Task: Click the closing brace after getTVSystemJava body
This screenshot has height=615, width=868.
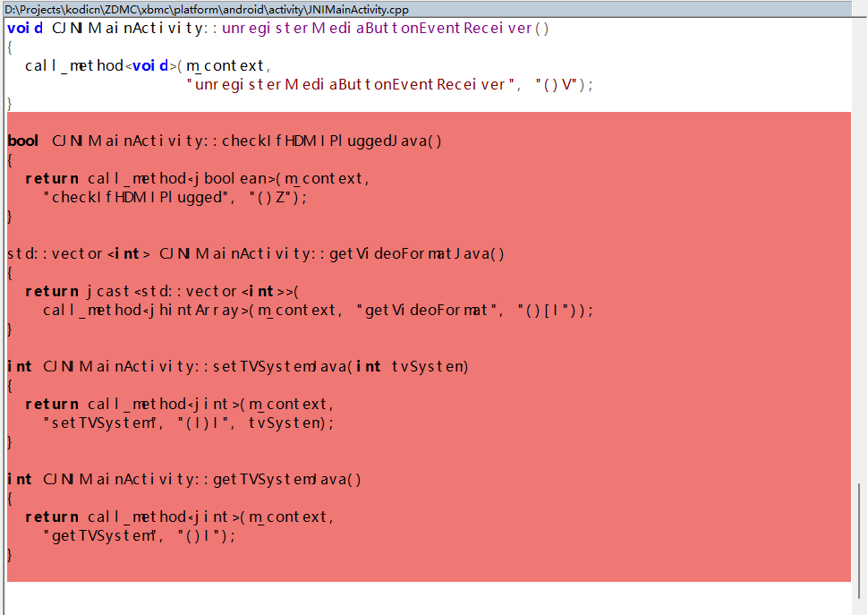Action: coord(10,555)
